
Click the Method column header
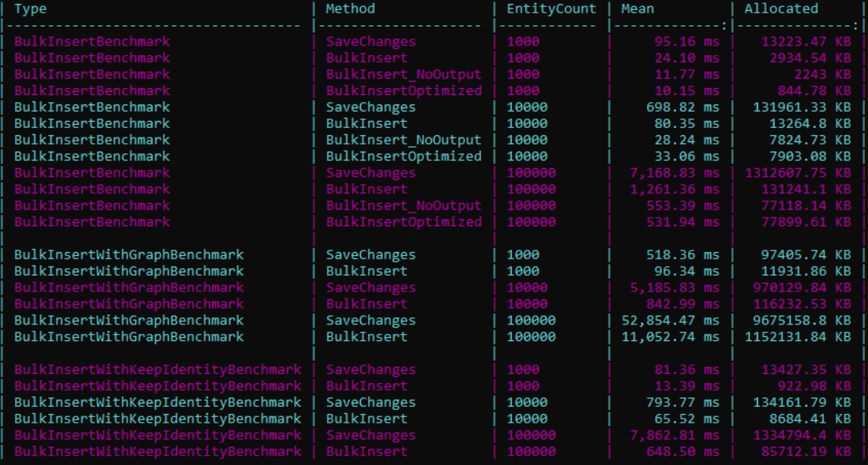[x=351, y=9]
